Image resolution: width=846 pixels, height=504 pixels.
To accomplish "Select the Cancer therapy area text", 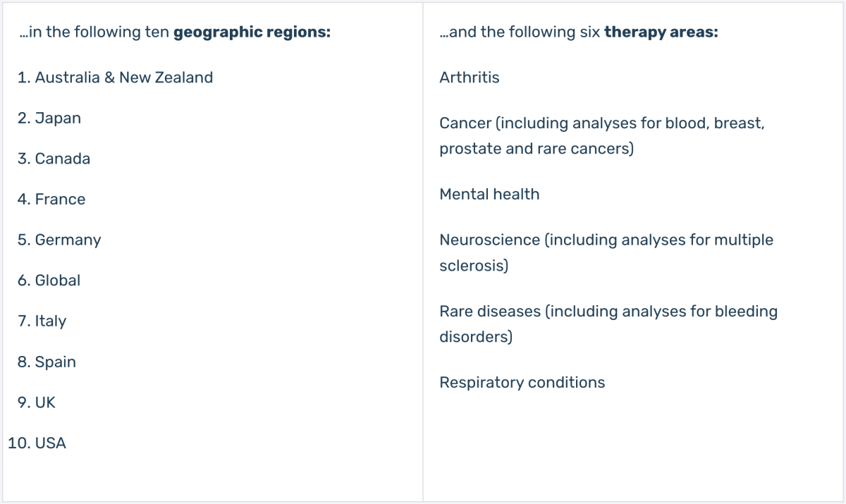I will click(x=602, y=136).
